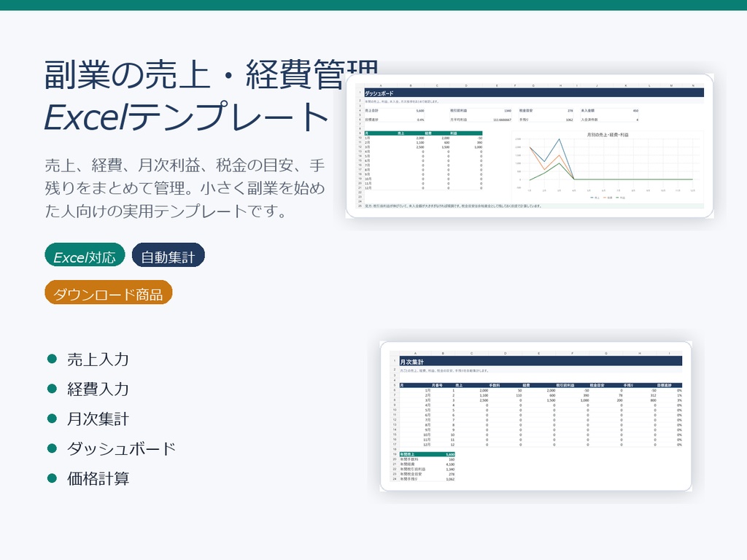Click the ダウンロード商品 badge

click(108, 293)
